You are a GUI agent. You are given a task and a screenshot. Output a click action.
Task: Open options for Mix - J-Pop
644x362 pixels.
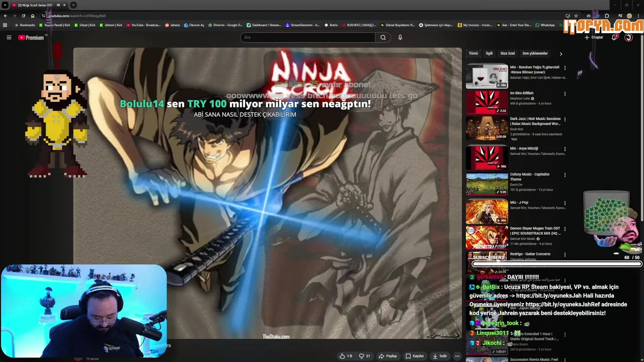pos(565,203)
